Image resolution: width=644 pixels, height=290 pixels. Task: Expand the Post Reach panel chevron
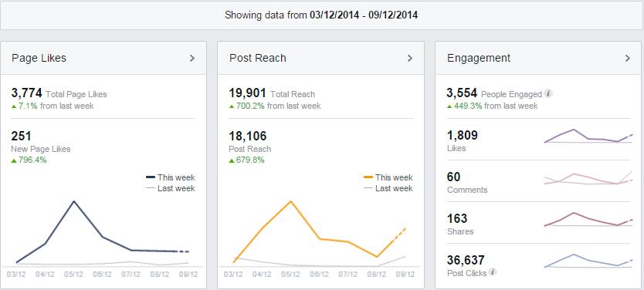[x=409, y=59]
